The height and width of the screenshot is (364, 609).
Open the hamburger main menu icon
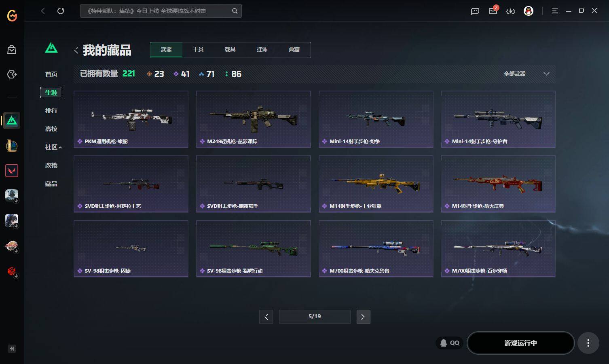(555, 11)
